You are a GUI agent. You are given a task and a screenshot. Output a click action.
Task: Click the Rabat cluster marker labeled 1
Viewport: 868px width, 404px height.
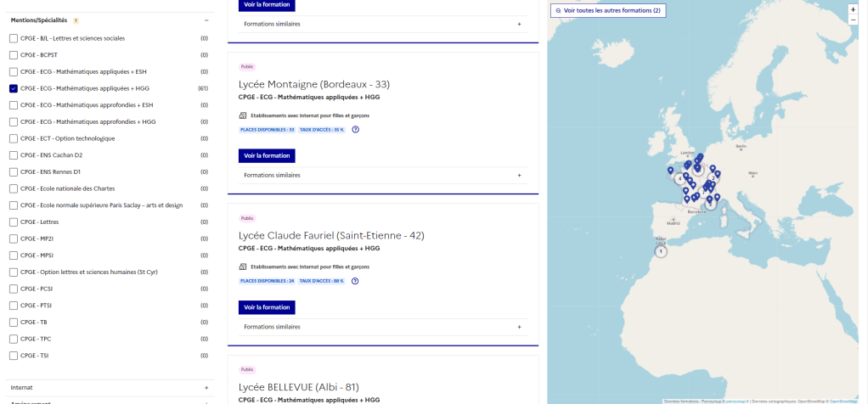click(x=662, y=251)
